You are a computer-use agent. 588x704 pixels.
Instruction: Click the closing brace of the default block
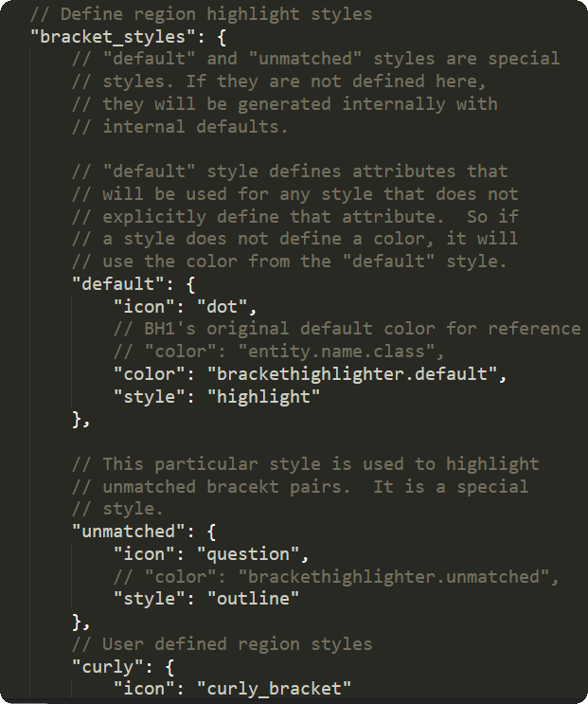[77, 418]
